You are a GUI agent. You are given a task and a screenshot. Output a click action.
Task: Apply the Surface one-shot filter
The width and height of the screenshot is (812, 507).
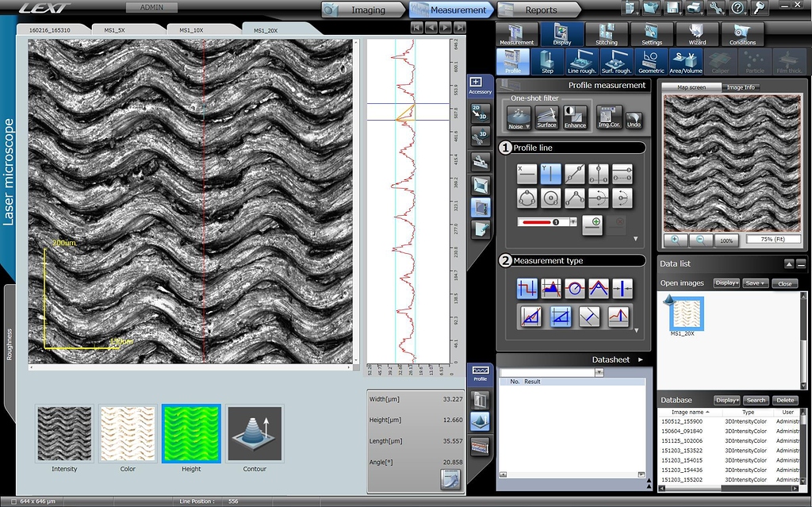[x=546, y=117]
